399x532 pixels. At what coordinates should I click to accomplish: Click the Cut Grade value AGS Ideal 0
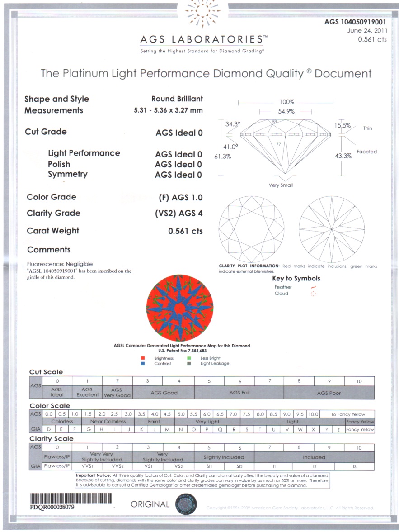(x=179, y=133)
